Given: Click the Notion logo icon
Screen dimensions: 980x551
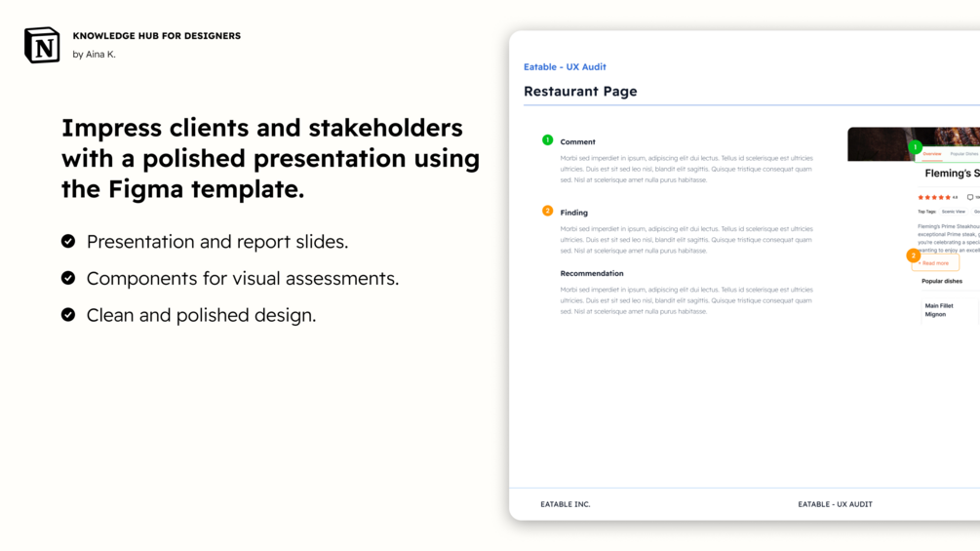Looking at the screenshot, I should tap(42, 45).
